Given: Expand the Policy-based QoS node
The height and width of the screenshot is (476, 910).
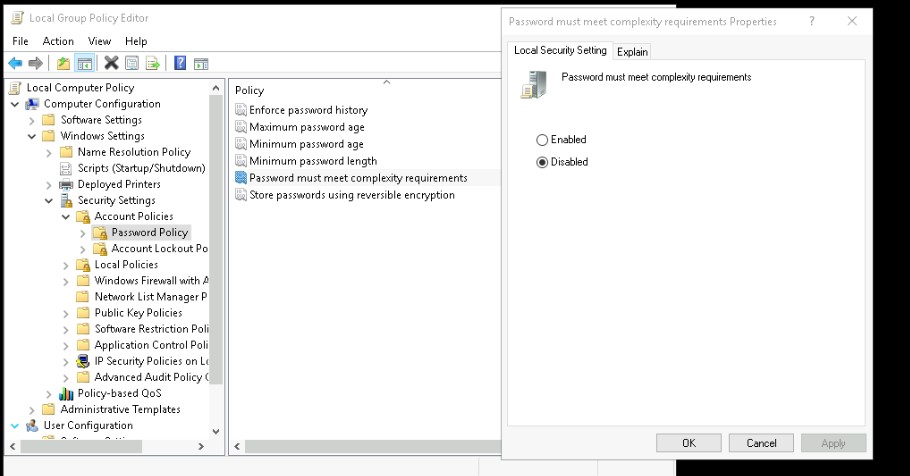Looking at the screenshot, I should (x=49, y=394).
